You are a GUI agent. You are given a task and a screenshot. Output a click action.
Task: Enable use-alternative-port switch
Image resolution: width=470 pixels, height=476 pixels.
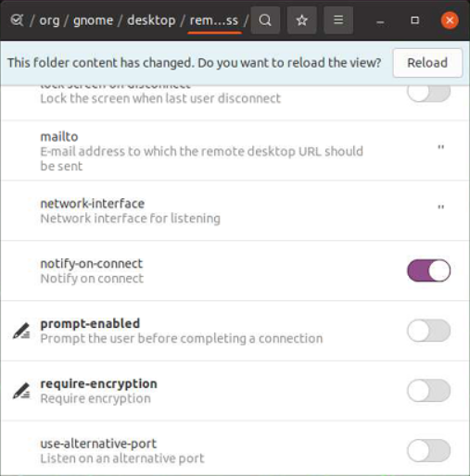tap(428, 450)
